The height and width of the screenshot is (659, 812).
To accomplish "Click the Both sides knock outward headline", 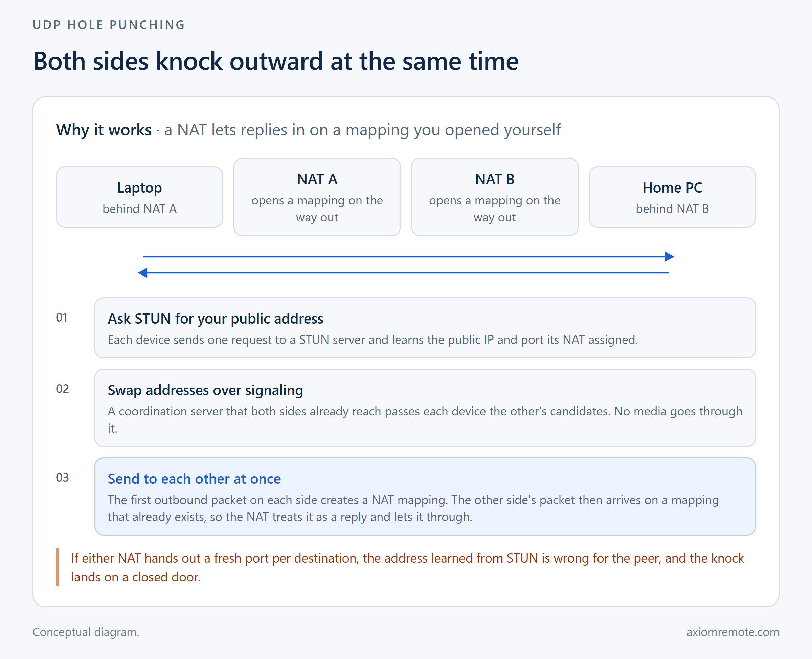I will pos(276,61).
